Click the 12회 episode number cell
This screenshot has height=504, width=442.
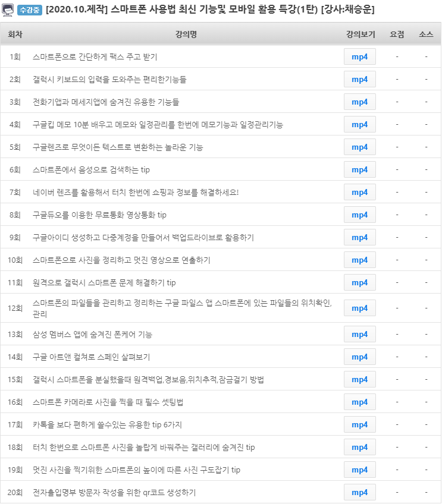(15, 308)
